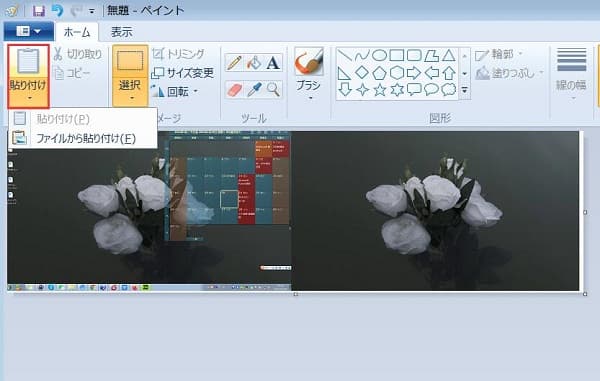
Task: Switch to the ホーム tab
Action: (77, 32)
